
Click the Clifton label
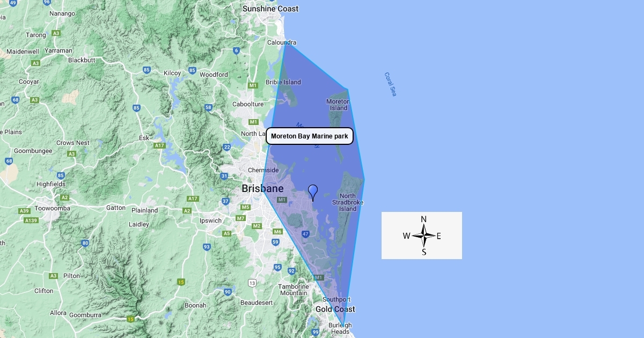43,291
